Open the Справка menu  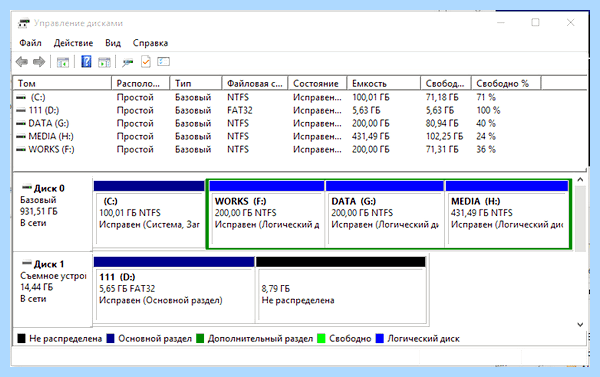tap(150, 43)
